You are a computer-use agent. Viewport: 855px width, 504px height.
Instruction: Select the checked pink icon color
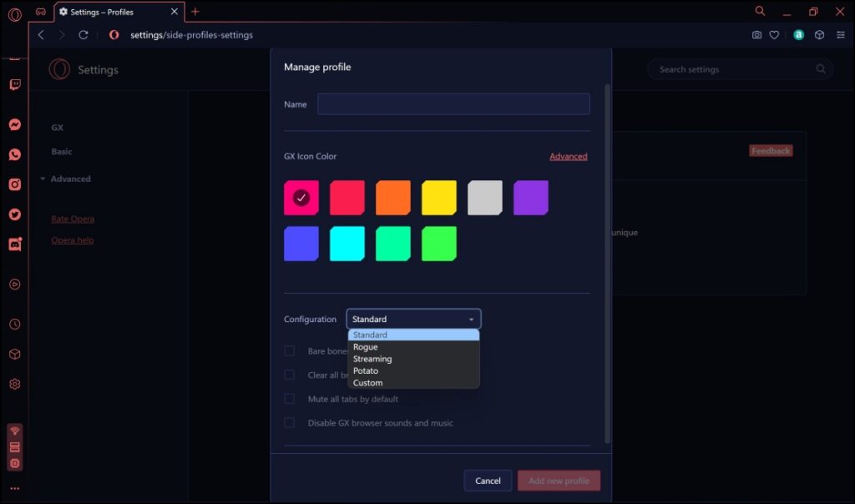pyautogui.click(x=301, y=198)
